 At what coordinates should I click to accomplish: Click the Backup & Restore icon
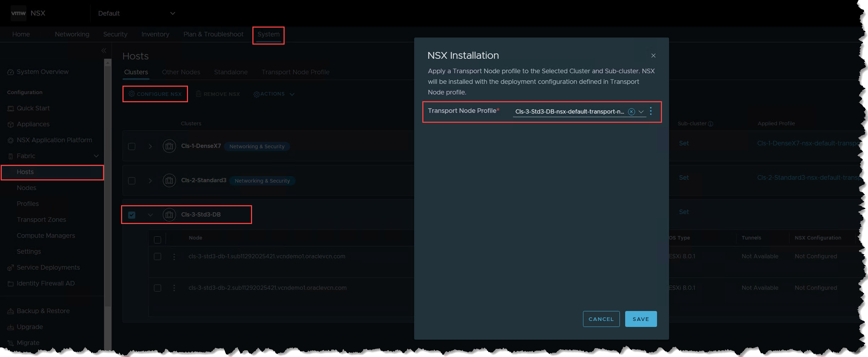click(11, 311)
